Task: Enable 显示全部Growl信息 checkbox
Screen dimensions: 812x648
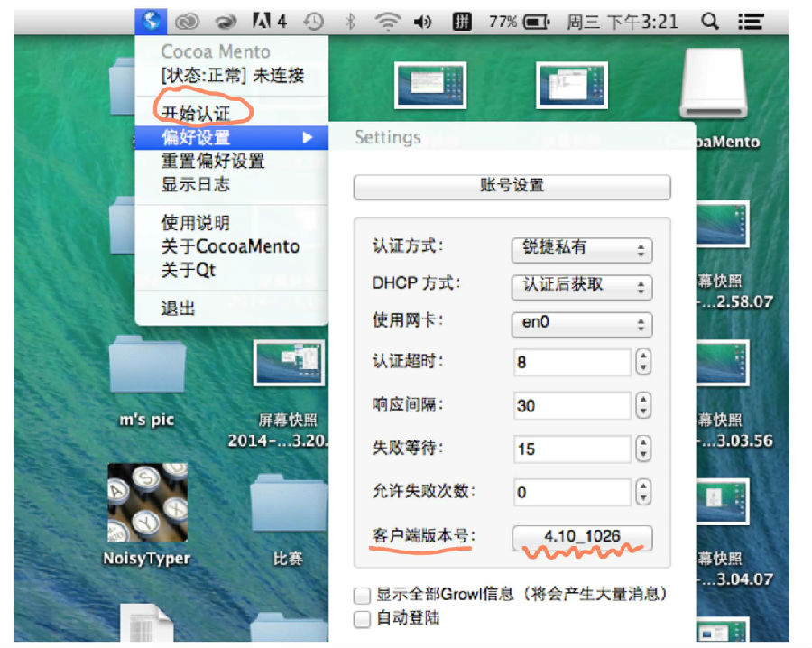Action: (363, 596)
